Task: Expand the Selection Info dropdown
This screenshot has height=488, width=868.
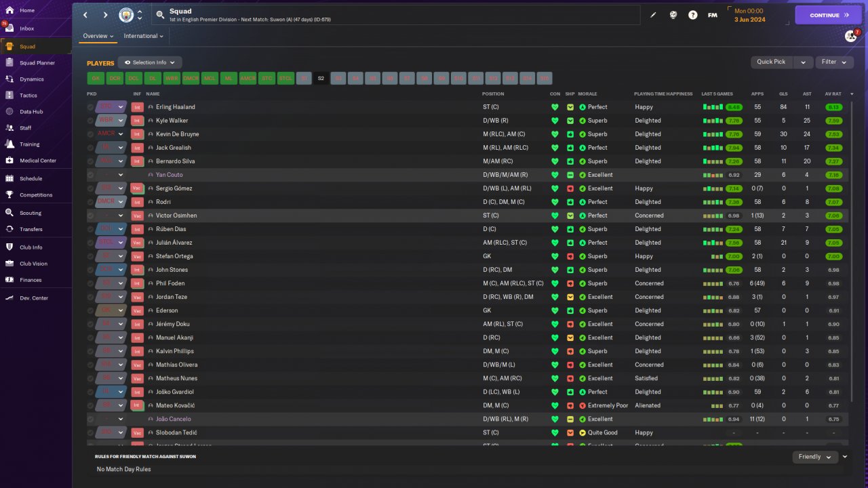Action: pyautogui.click(x=150, y=62)
